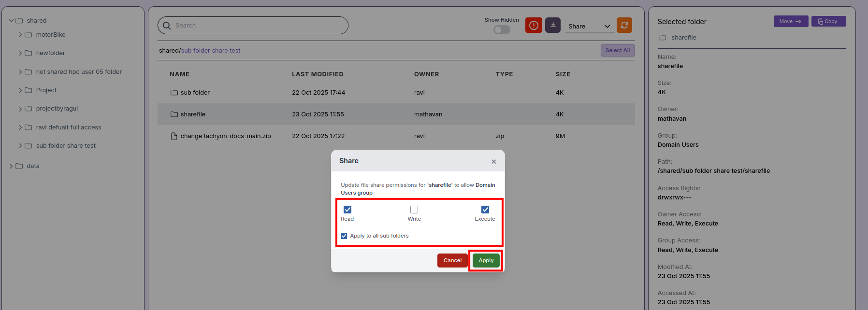This screenshot has width=868, height=310.
Task: Sort by NAME column header
Action: pos(179,74)
